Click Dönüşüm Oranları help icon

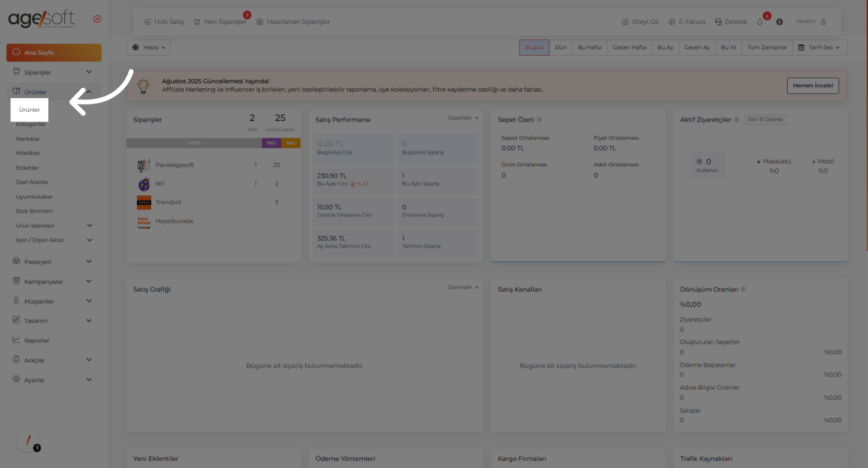point(743,289)
